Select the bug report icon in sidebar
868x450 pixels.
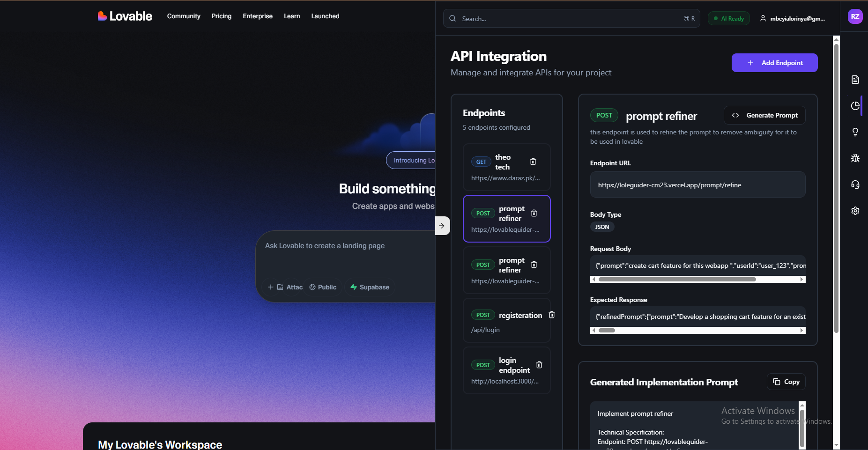[855, 158]
